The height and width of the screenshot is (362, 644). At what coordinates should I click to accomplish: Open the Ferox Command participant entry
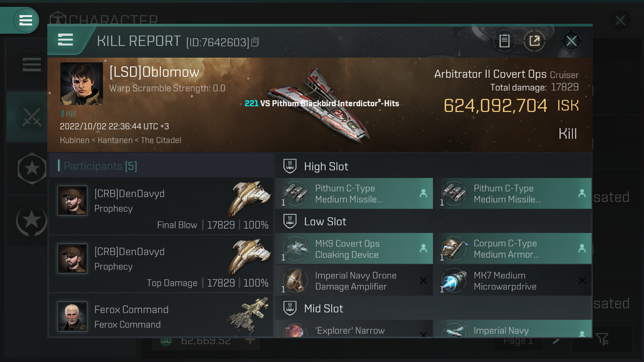161,315
